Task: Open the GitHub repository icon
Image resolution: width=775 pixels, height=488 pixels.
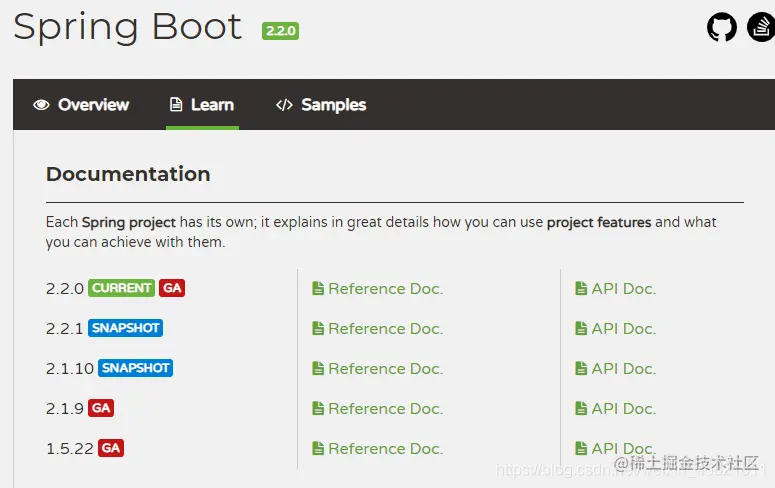Action: (x=721, y=27)
